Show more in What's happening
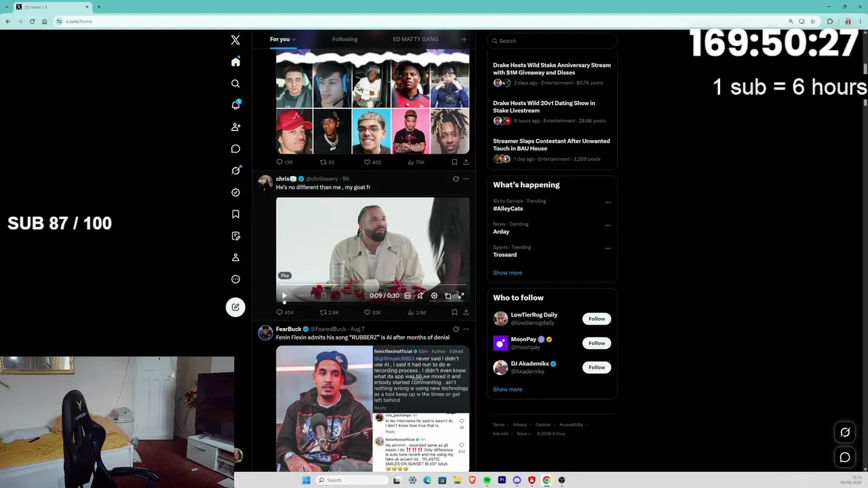Screen dimensions: 868x488 [x=507, y=272]
